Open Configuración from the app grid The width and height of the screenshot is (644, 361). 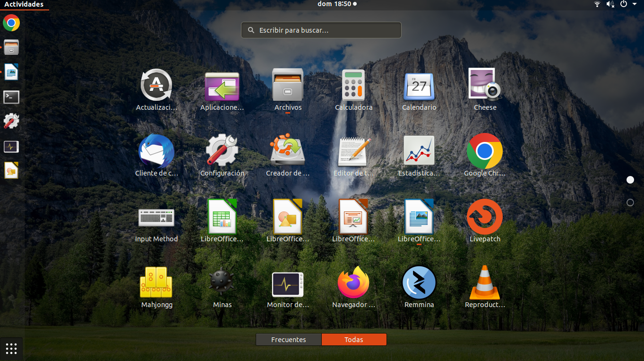[x=222, y=151]
